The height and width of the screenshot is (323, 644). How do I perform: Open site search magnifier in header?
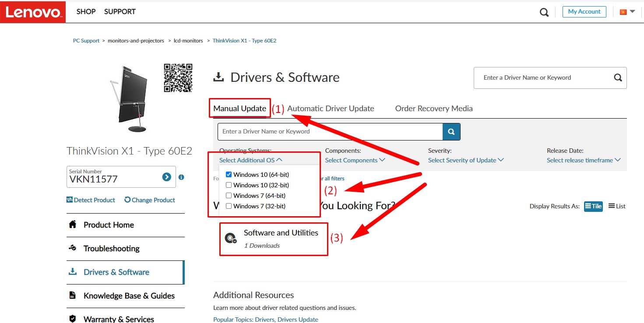coord(544,12)
